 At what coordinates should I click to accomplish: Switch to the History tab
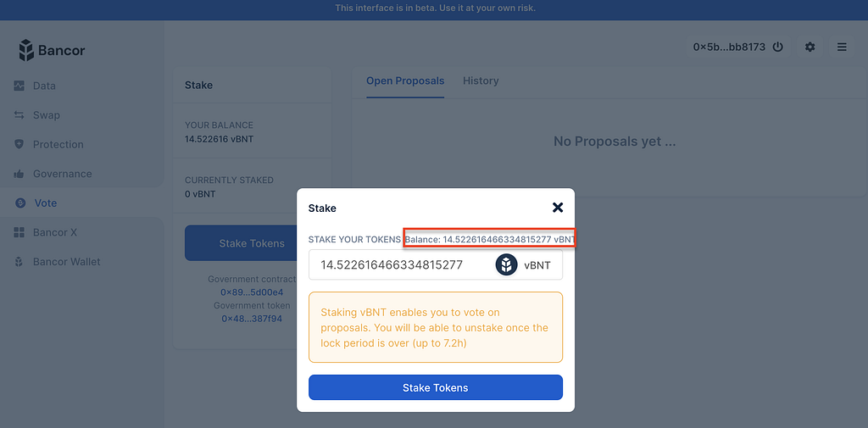point(481,81)
